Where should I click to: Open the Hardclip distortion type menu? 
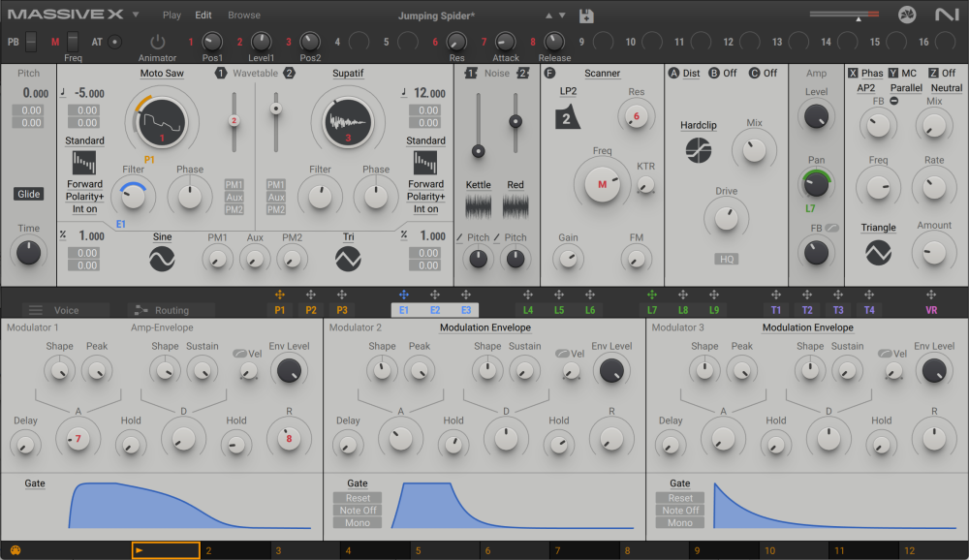[x=699, y=126]
